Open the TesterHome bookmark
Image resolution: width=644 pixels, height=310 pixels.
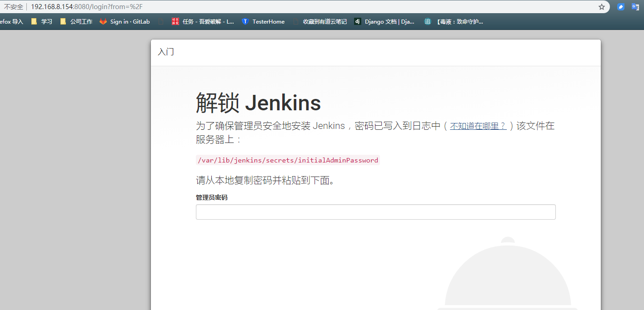tap(263, 21)
